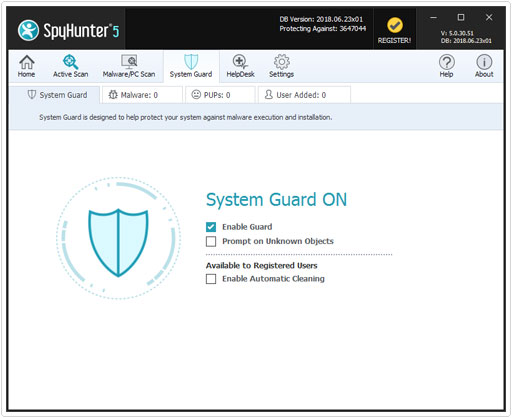Open the Malware/PC Scan section
The height and width of the screenshot is (418, 512).
[x=129, y=66]
